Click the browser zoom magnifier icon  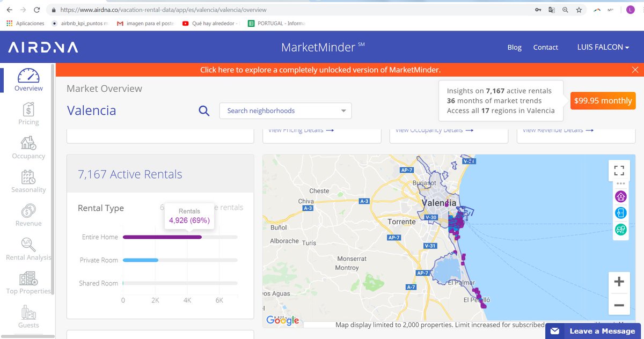pos(565,10)
